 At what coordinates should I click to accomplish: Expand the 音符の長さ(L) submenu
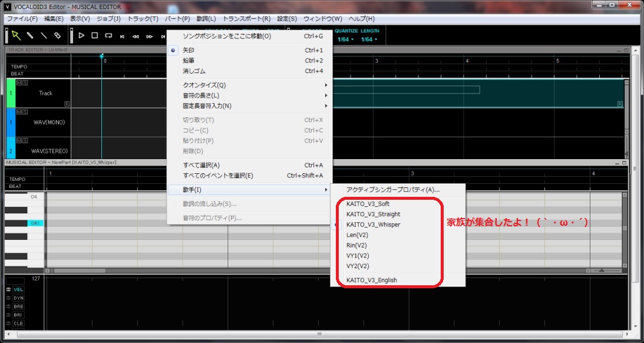[x=249, y=95]
